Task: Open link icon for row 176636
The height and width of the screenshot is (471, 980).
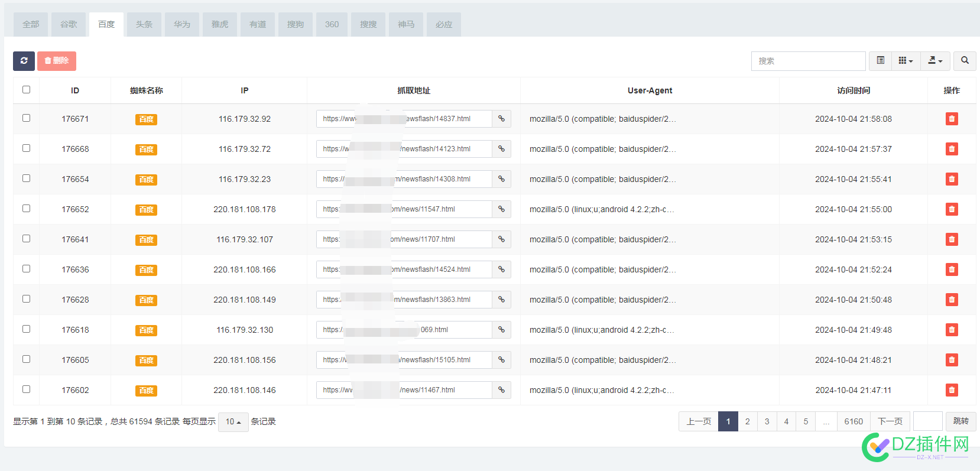Action: click(501, 269)
